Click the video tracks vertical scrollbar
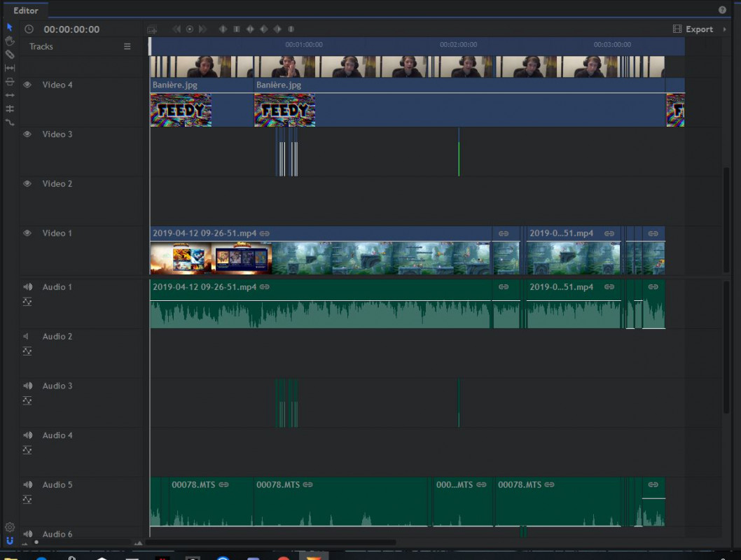The height and width of the screenshot is (560, 741). (x=726, y=219)
